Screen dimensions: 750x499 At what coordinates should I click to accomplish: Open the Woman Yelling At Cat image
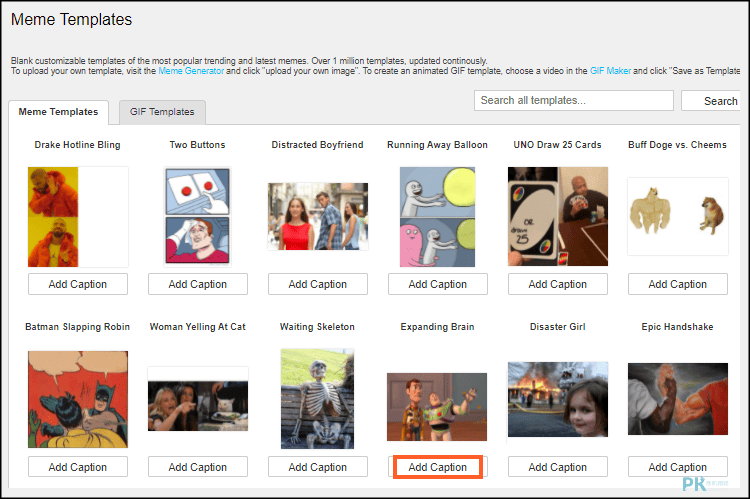tap(198, 399)
